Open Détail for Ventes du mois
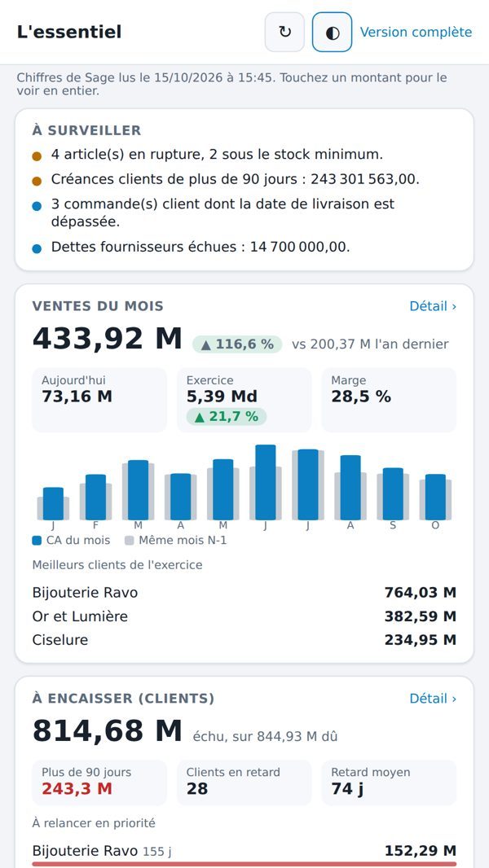This screenshot has width=489, height=868. (433, 306)
